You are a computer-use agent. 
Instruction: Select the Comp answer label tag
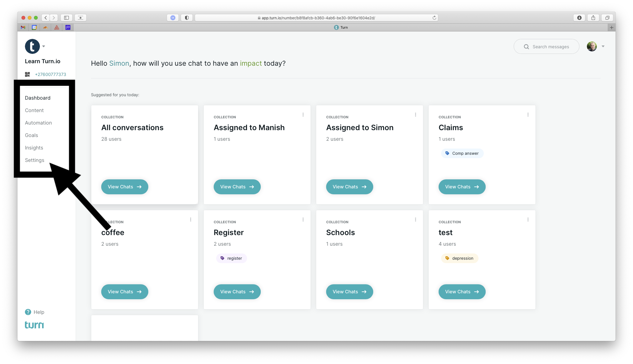(x=462, y=153)
